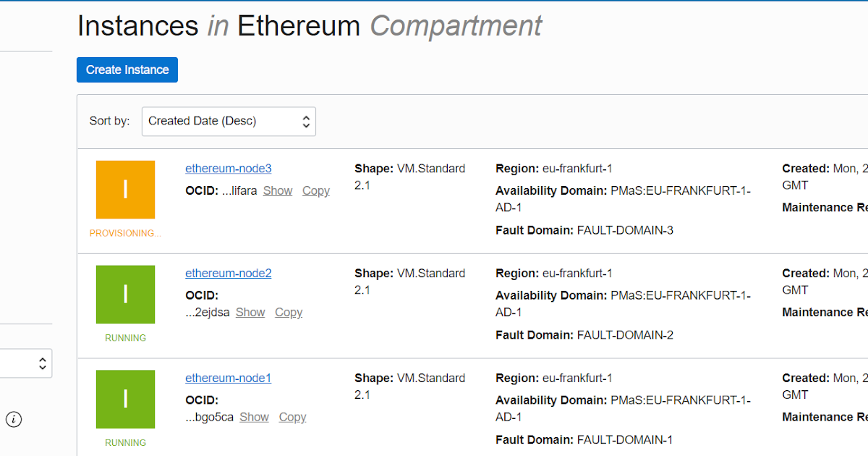Show the OCID for ethereum-node2

[x=250, y=313]
